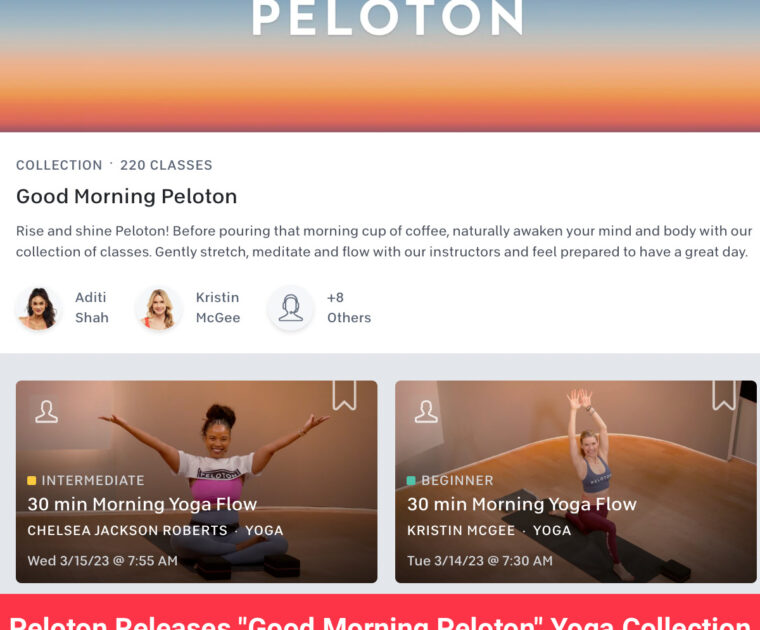Click the yellow Intermediate difficulty marker
Image resolution: width=760 pixels, height=630 pixels.
[x=32, y=481]
